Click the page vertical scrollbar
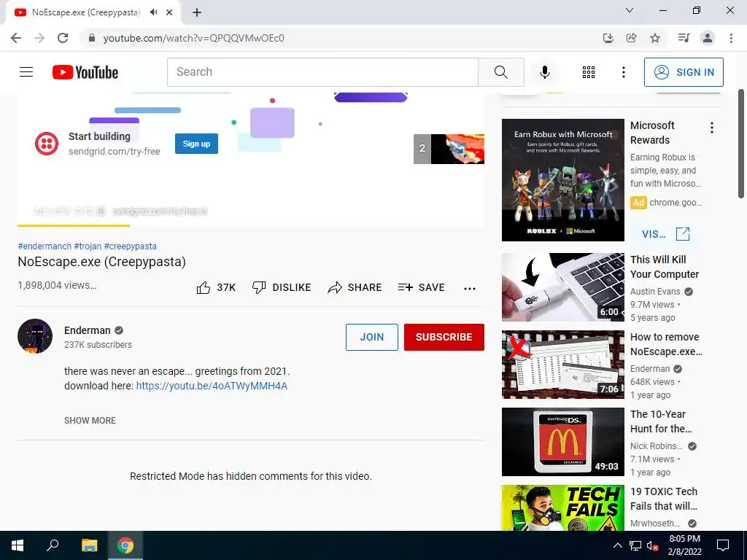Image resolution: width=747 pixels, height=560 pixels. click(x=741, y=144)
